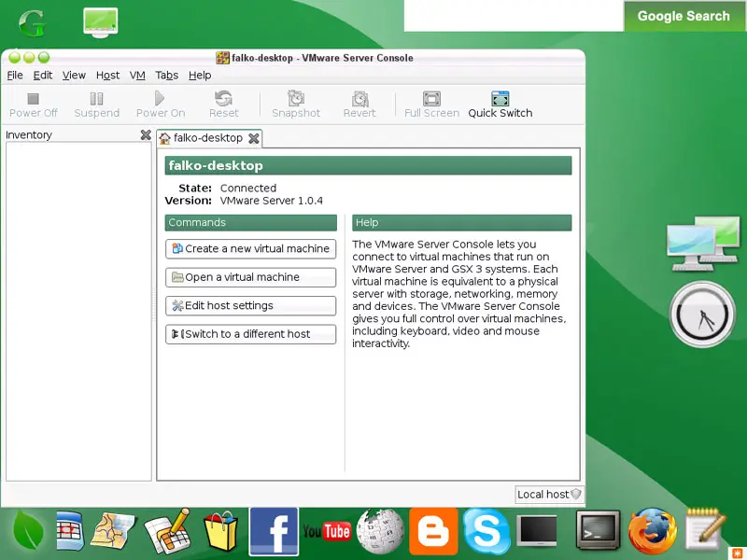Launch Firefox from the dock
Image resolution: width=747 pixels, height=560 pixels.
pyautogui.click(x=652, y=531)
